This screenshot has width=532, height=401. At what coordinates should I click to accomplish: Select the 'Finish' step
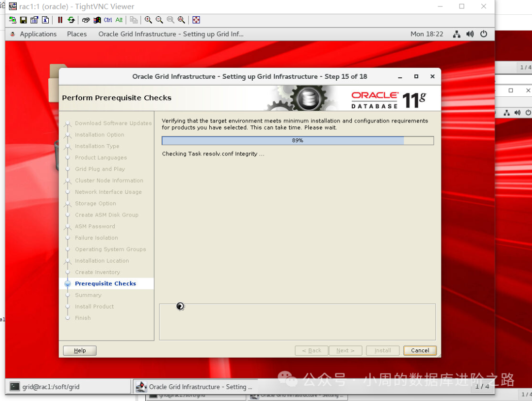pyautogui.click(x=83, y=318)
